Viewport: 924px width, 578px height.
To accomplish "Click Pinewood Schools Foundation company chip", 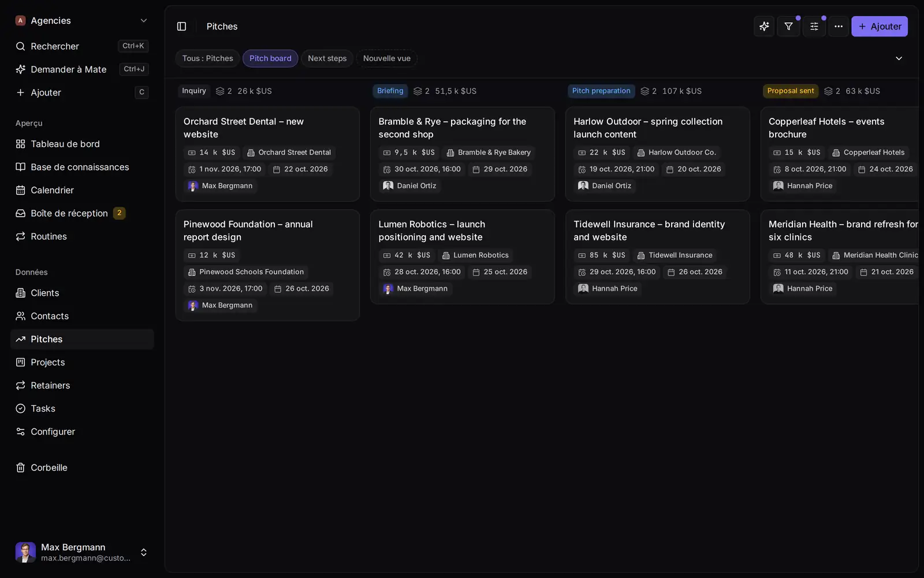I will click(x=246, y=272).
